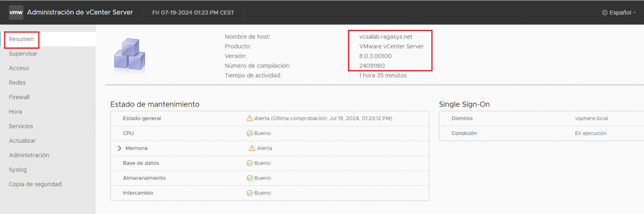Click the Estado general warning triangle icon
Screen dimensions: 644x214
(249, 118)
